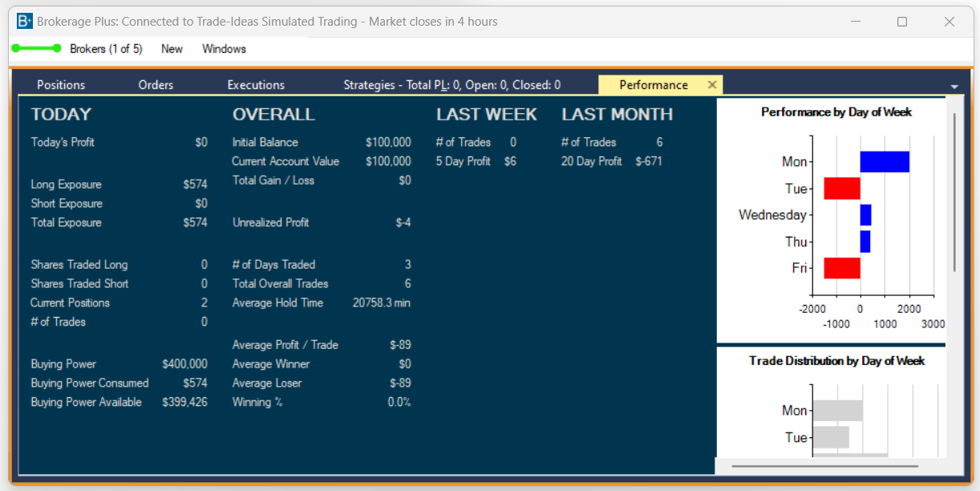Expand the tab list dropdown arrow
This screenshot has height=491, width=980.
(954, 87)
